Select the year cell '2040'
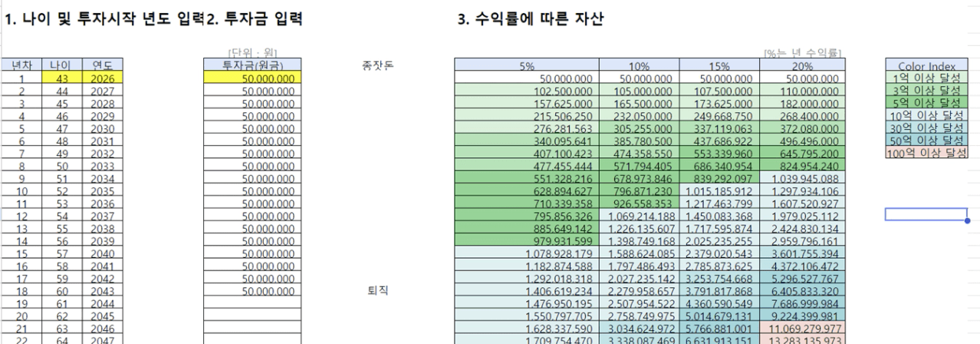 [102, 253]
